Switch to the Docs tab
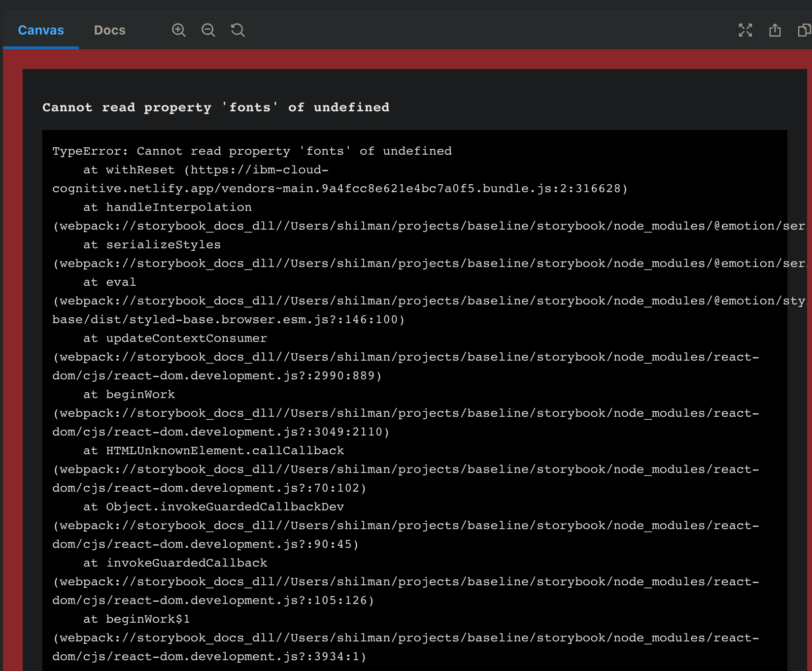The height and width of the screenshot is (671, 812). pyautogui.click(x=109, y=30)
